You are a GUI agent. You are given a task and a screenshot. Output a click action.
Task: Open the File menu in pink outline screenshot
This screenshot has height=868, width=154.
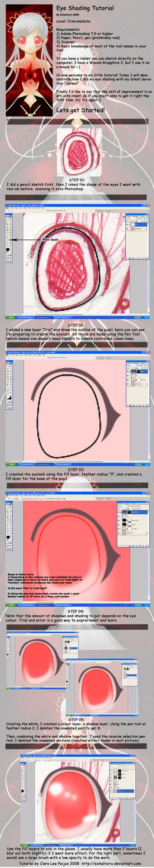coord(9,355)
